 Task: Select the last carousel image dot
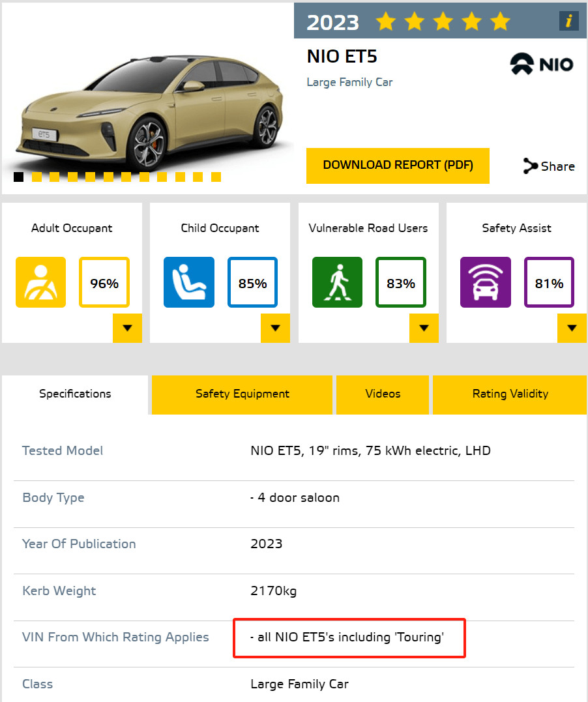coord(216,177)
